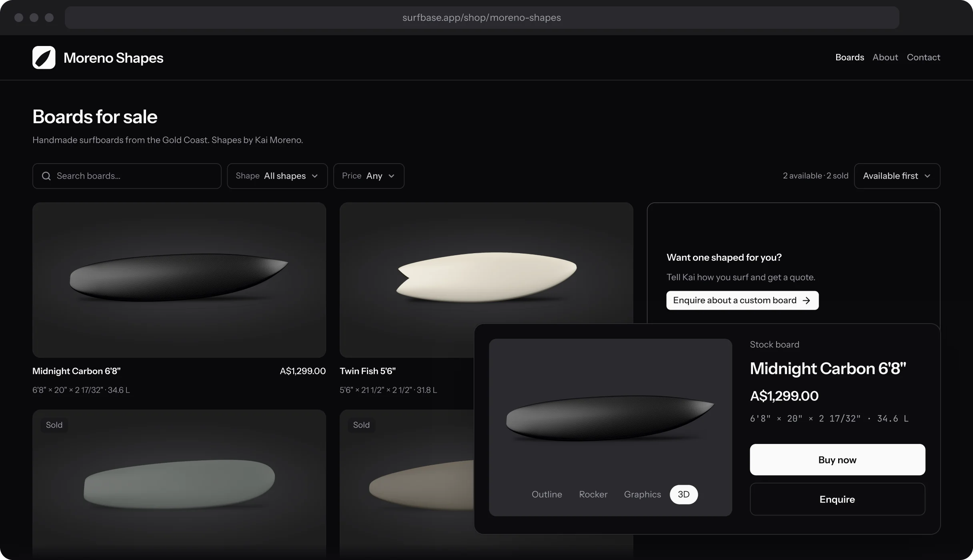This screenshot has height=560, width=973.
Task: Open the Shape All shapes dropdown
Action: point(277,176)
